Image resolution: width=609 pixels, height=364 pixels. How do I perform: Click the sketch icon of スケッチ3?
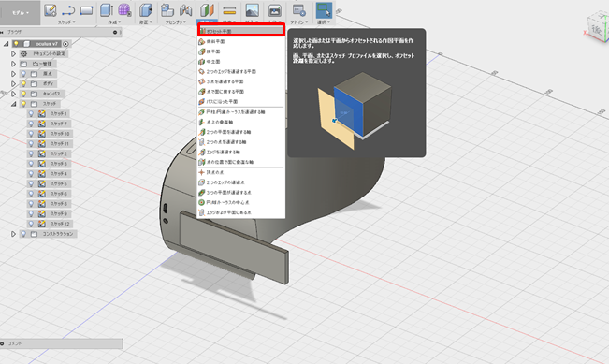click(x=41, y=164)
